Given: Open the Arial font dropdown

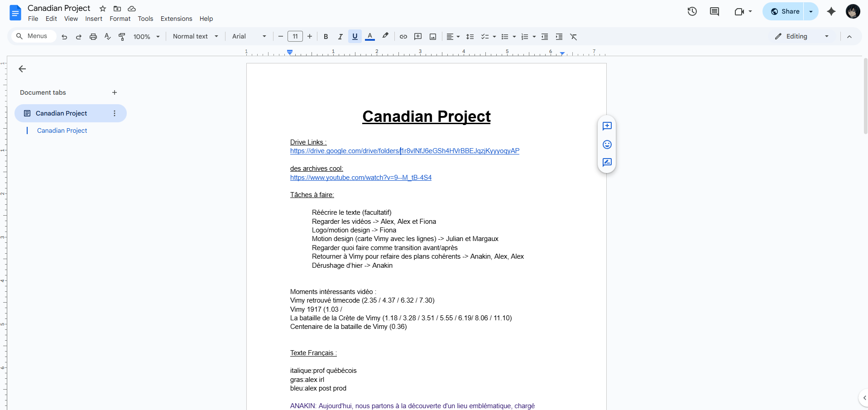Looking at the screenshot, I should (x=249, y=36).
